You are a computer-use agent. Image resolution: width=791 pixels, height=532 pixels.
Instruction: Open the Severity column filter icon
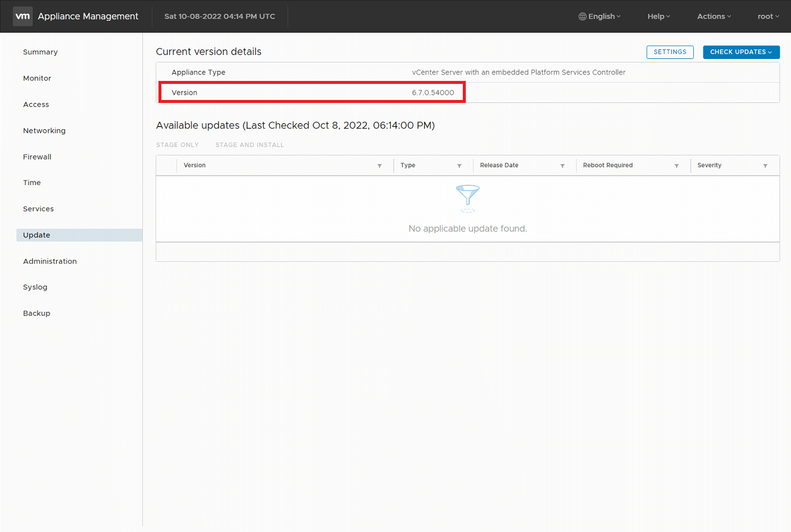pyautogui.click(x=765, y=166)
